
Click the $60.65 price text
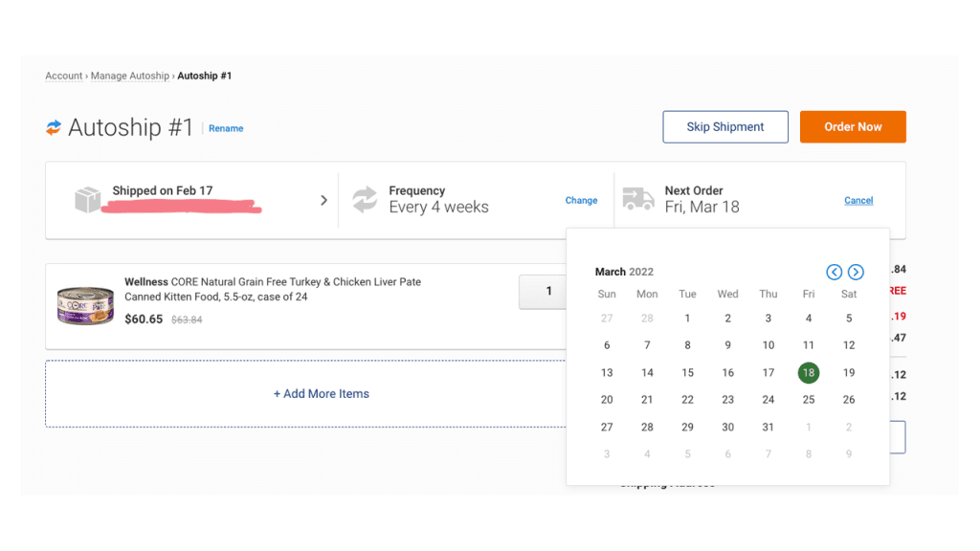coord(144,320)
